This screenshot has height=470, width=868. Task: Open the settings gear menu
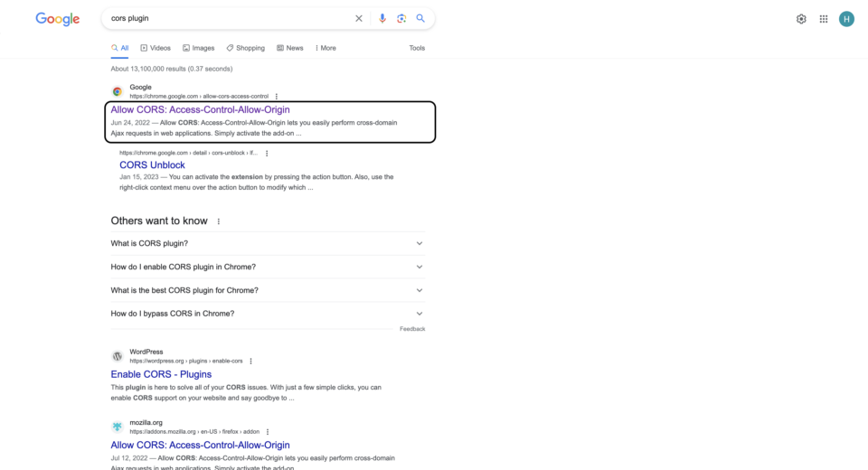[801, 19]
